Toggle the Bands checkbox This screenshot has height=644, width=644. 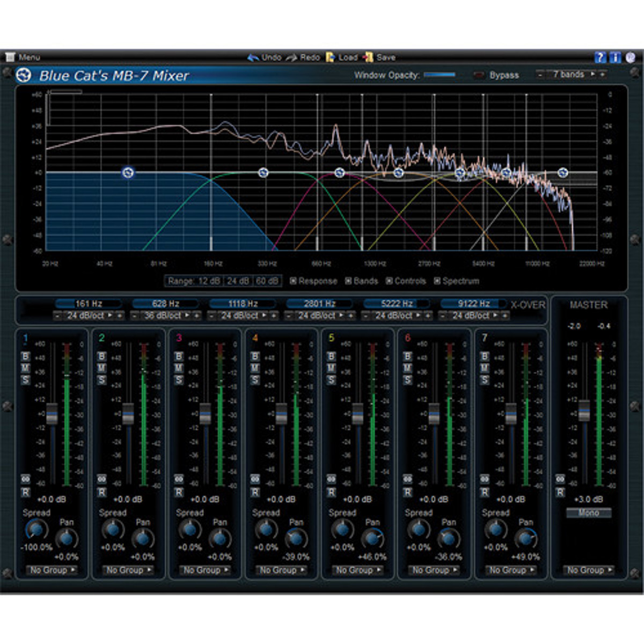348,281
